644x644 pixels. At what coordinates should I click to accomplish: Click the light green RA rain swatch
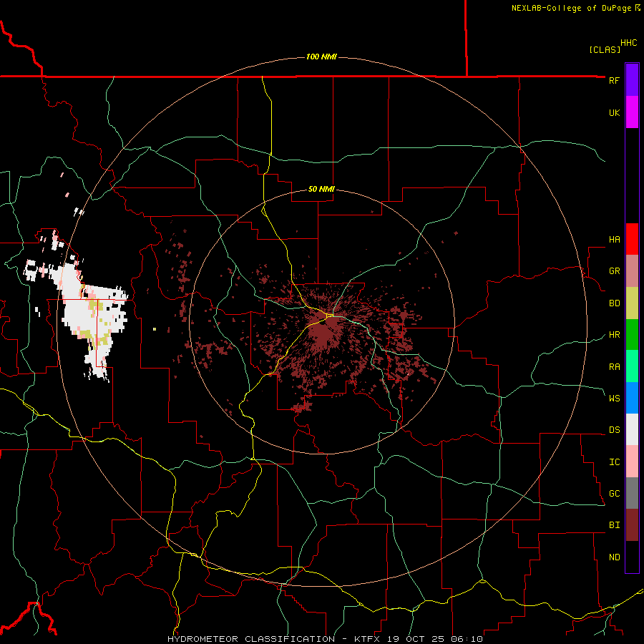point(632,366)
